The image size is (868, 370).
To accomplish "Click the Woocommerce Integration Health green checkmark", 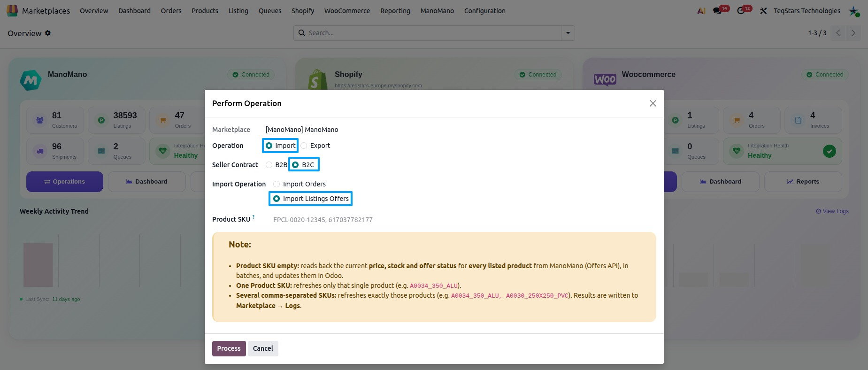I will [x=830, y=151].
